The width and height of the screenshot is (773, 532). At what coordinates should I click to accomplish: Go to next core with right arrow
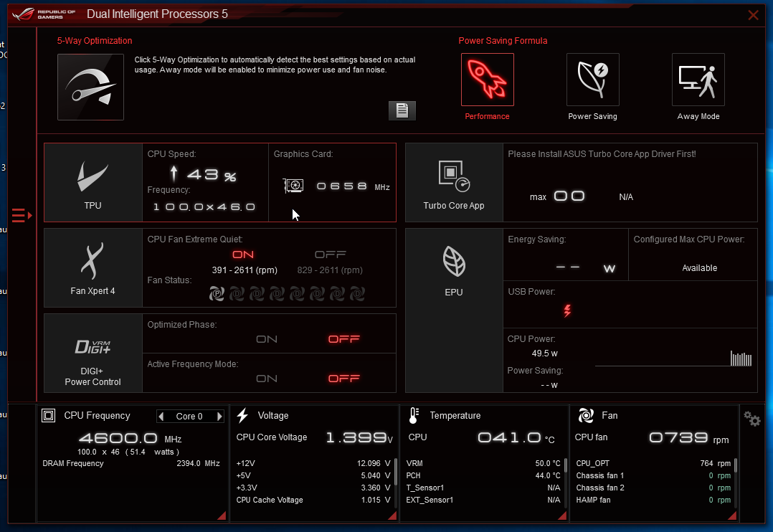coord(220,416)
